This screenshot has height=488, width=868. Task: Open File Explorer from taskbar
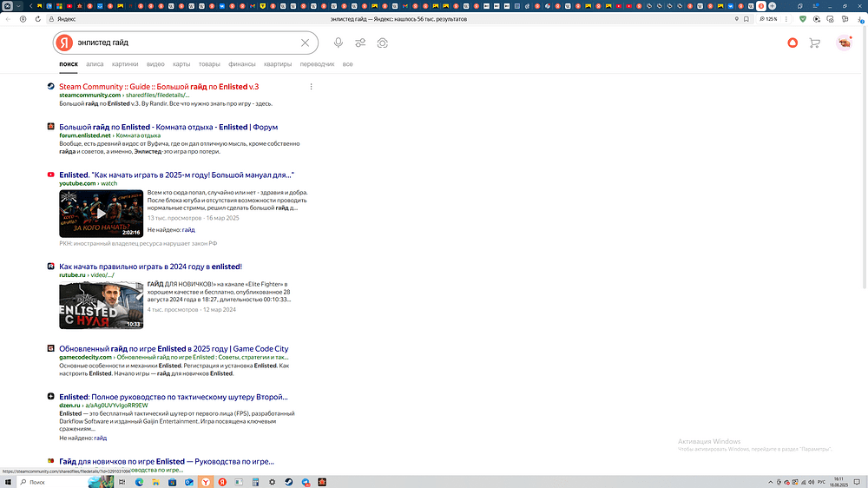click(155, 482)
